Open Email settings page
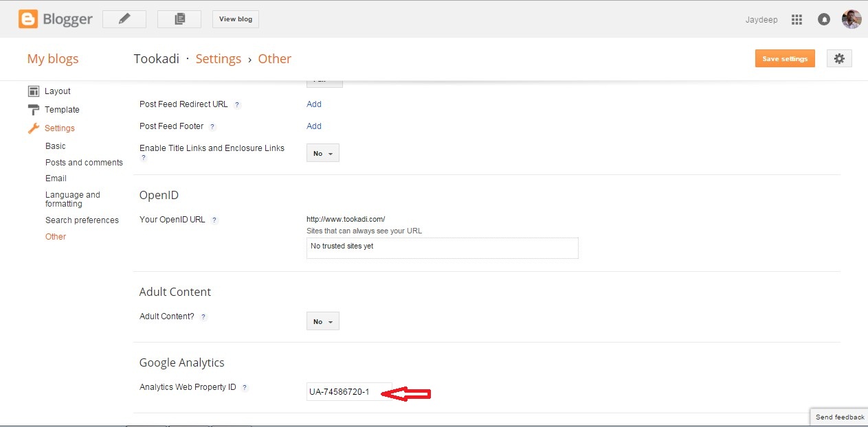868x427 pixels. click(56, 178)
